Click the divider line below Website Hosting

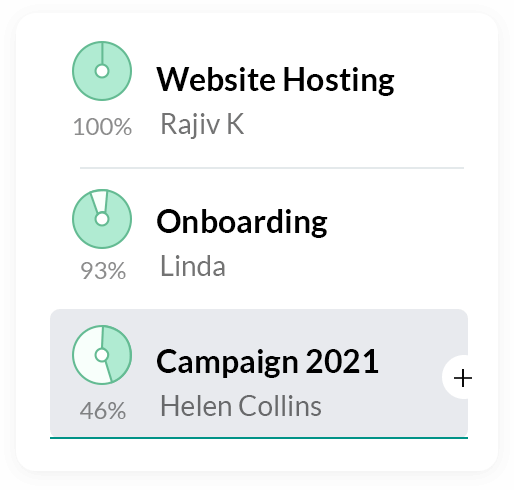272,168
